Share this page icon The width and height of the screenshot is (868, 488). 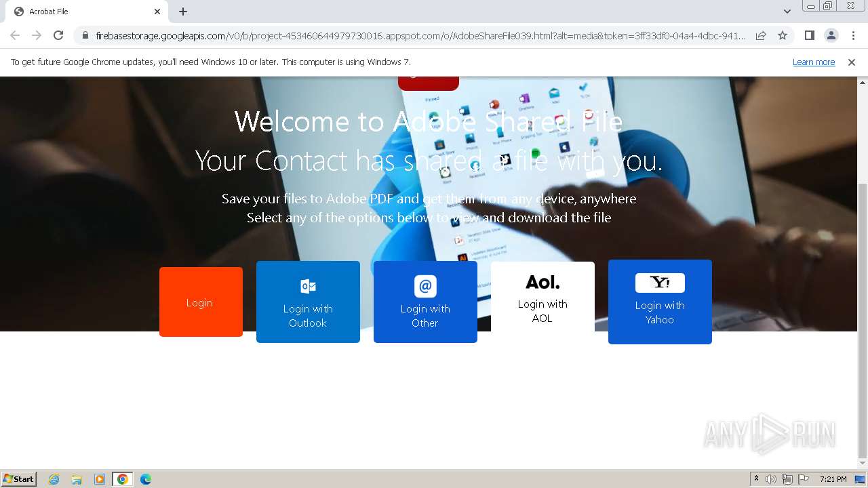pos(761,35)
